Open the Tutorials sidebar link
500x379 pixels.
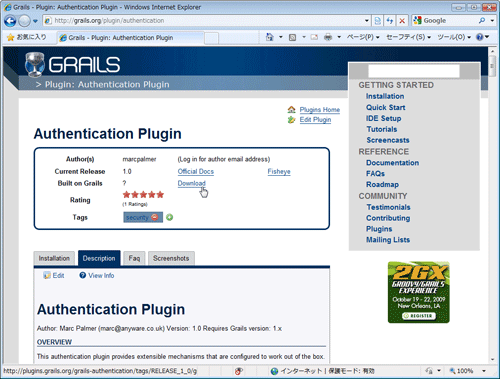point(382,129)
